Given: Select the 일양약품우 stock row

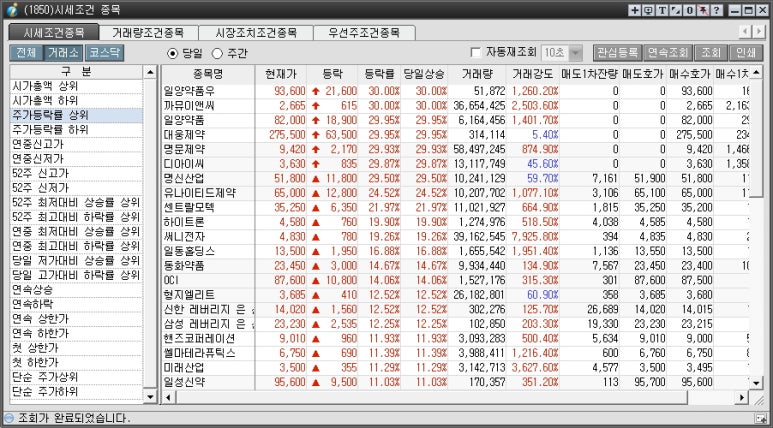Looking at the screenshot, I should [x=456, y=91].
